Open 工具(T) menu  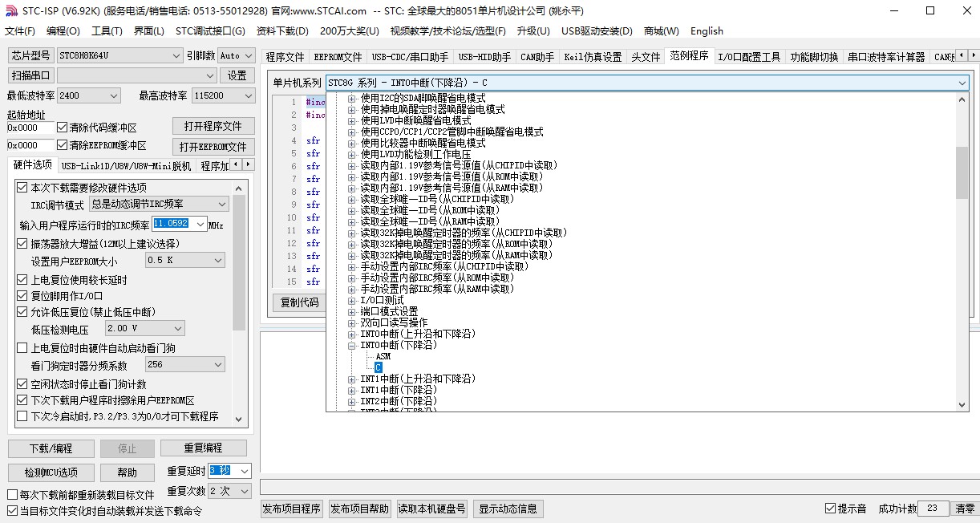[x=107, y=31]
